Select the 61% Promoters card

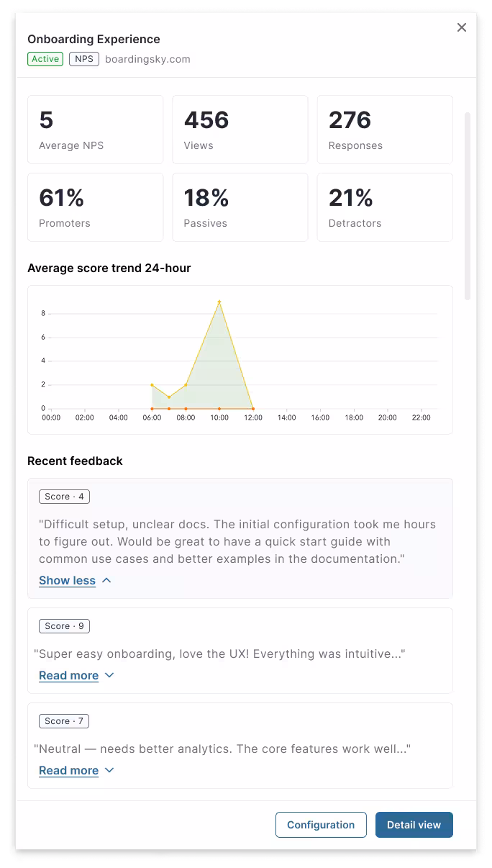[95, 207]
